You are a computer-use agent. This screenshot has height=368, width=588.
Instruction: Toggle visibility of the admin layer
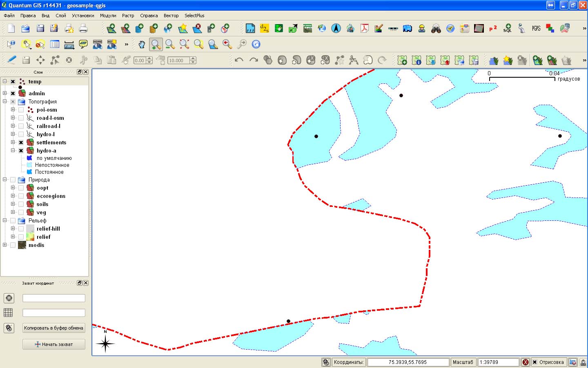click(x=13, y=93)
